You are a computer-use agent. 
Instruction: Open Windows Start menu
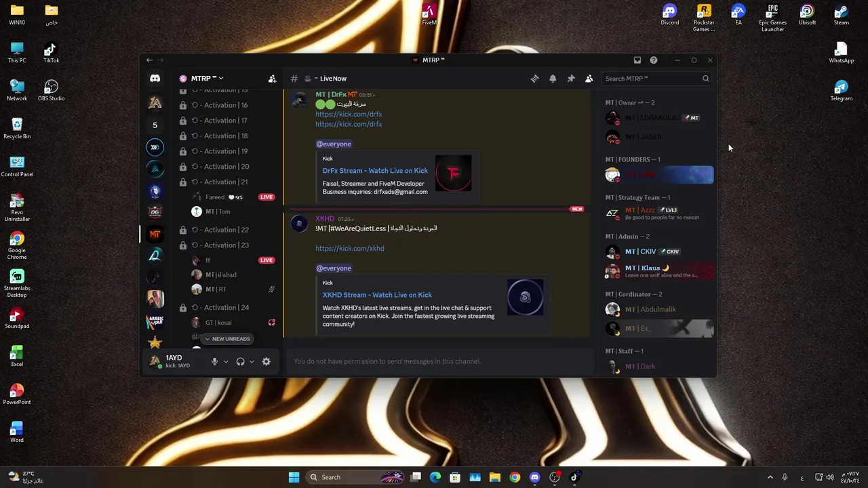pos(294,477)
